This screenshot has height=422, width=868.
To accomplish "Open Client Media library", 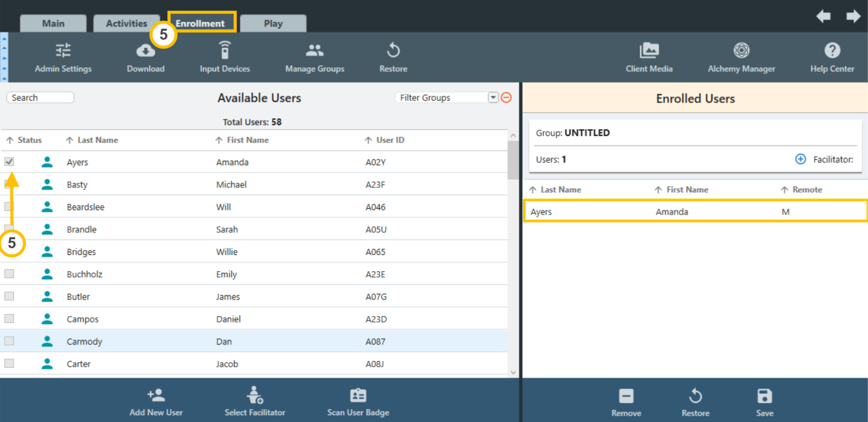I will coord(649,58).
